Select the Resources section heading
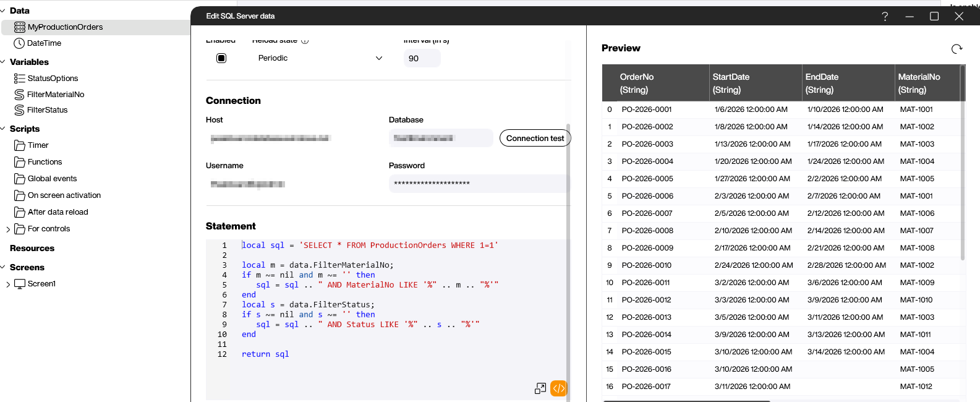 pyautogui.click(x=32, y=249)
